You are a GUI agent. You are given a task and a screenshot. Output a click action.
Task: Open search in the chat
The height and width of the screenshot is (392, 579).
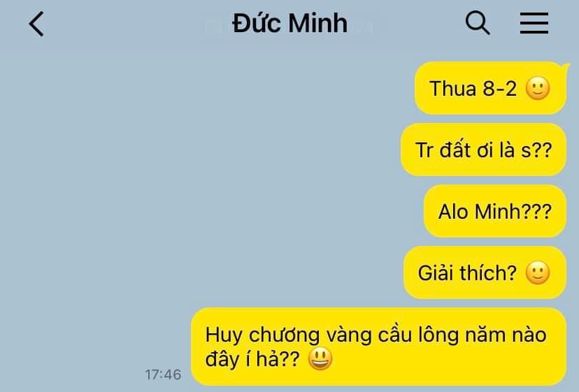(478, 23)
